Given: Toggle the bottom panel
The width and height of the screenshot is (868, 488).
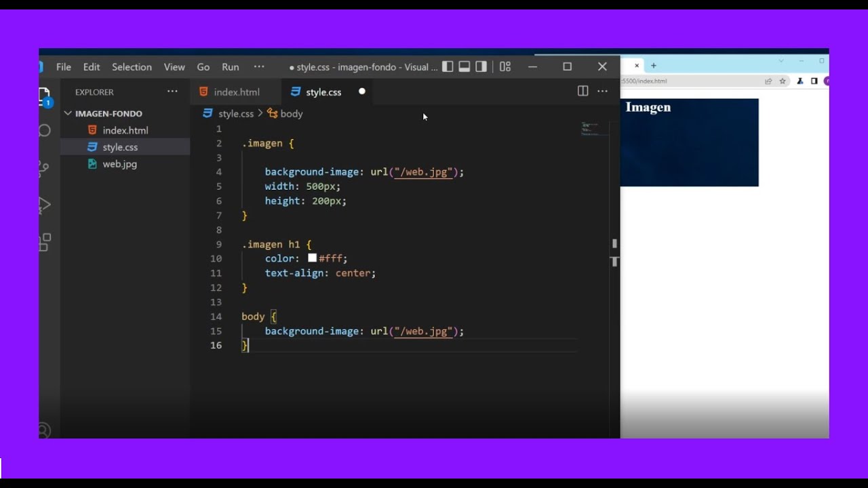Looking at the screenshot, I should tap(465, 66).
